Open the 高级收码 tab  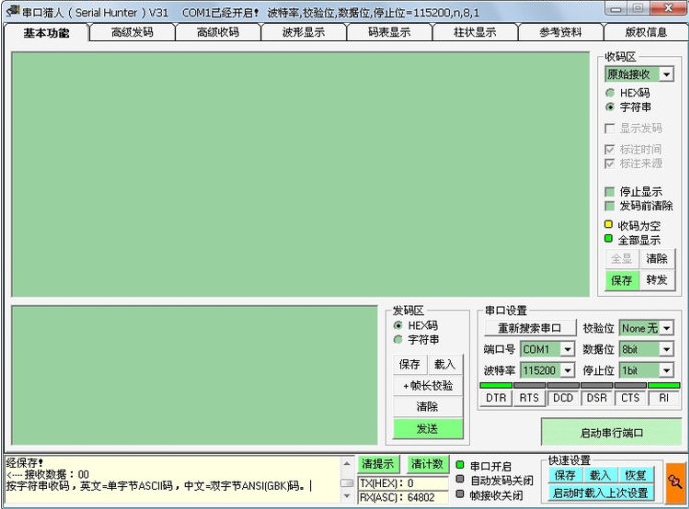pos(218,32)
